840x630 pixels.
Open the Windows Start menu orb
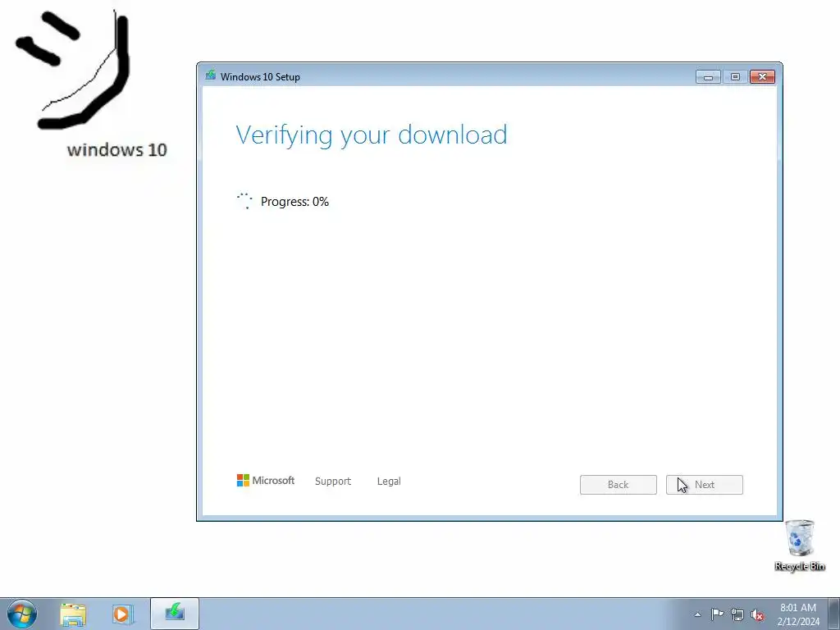point(22,614)
